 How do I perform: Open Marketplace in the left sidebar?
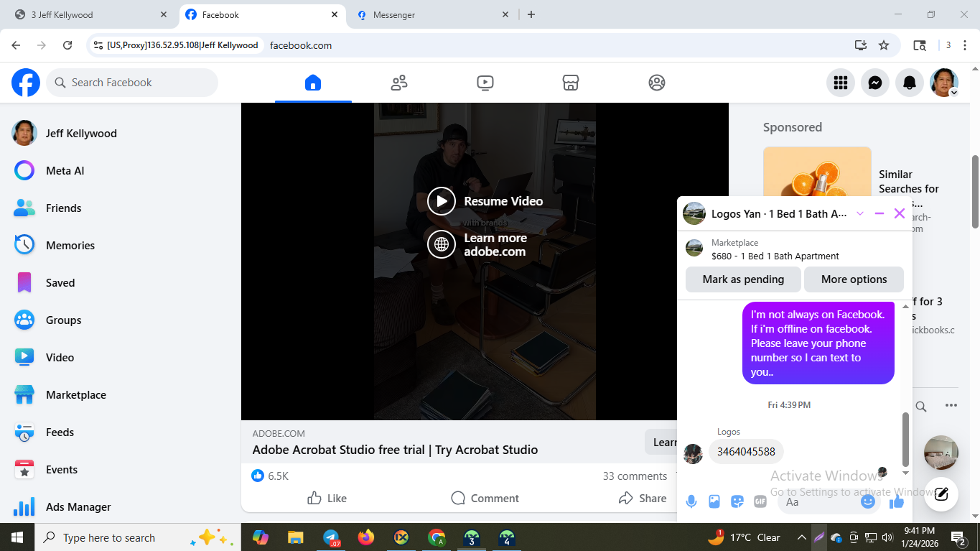click(120, 394)
